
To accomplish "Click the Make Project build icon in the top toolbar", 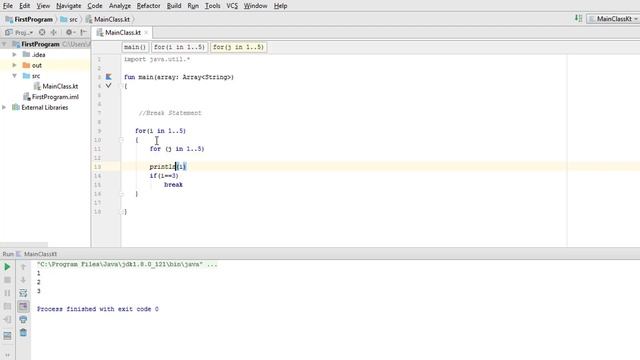I will 578,18.
